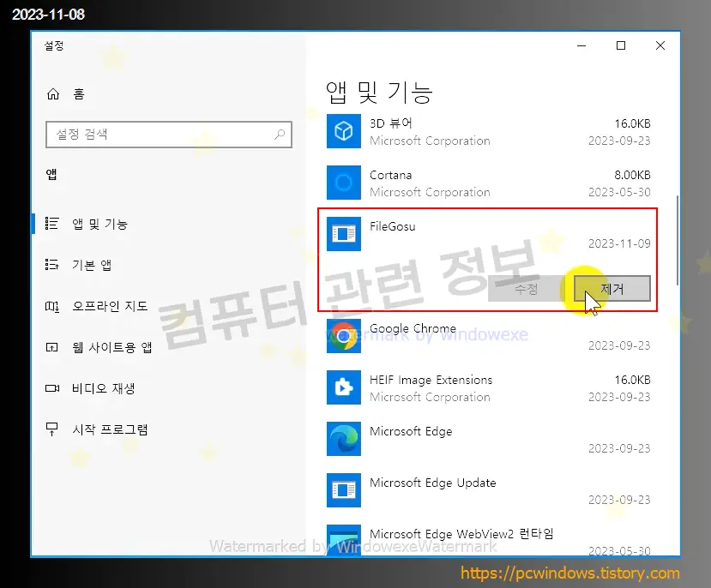711x588 pixels.
Task: Select the Microsoft Edge Update entry name
Action: pos(433,483)
